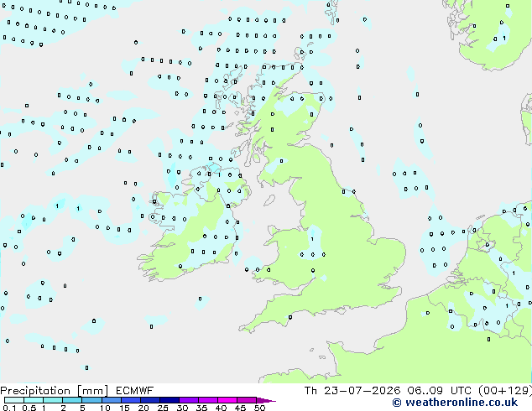The width and height of the screenshot is (532, 411).
Task: Click the '10' legend scale label
Action: [105, 408]
